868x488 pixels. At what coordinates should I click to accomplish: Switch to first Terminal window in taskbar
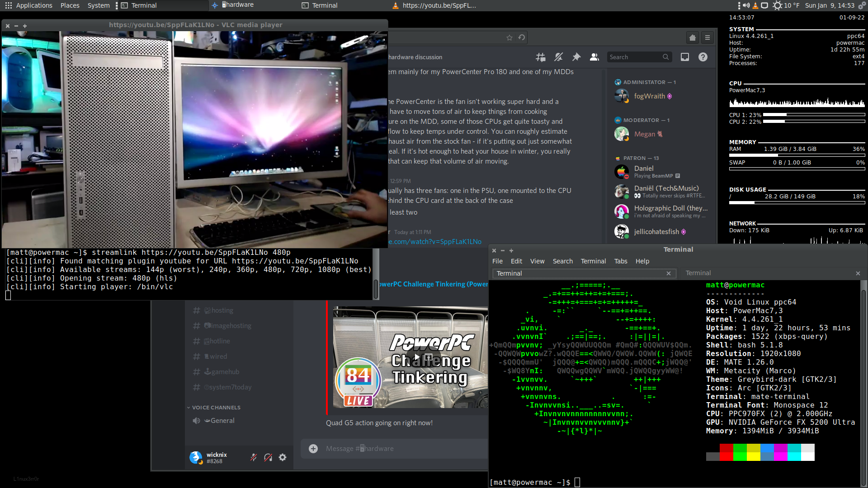pyautogui.click(x=164, y=5)
